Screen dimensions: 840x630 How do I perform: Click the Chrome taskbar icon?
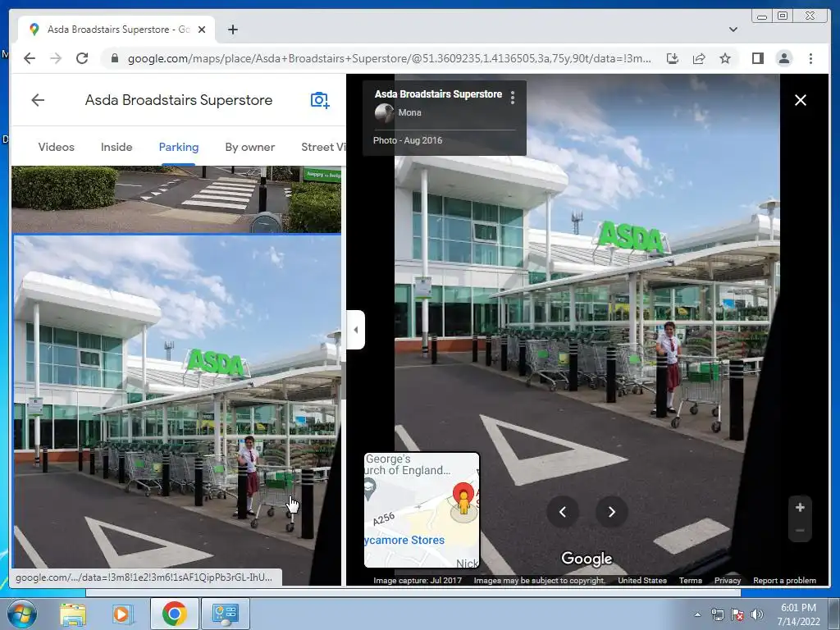[174, 614]
